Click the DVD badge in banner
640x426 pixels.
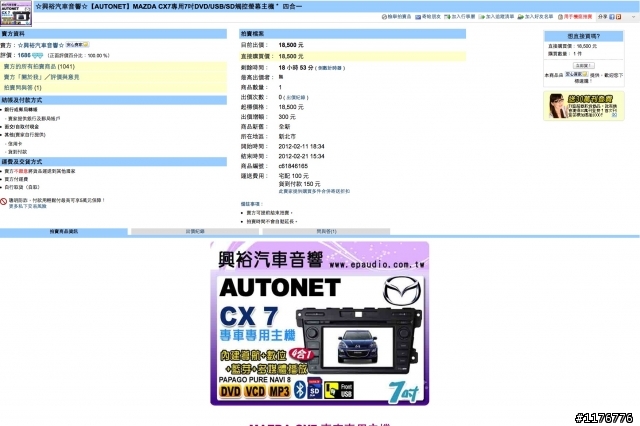tap(230, 392)
